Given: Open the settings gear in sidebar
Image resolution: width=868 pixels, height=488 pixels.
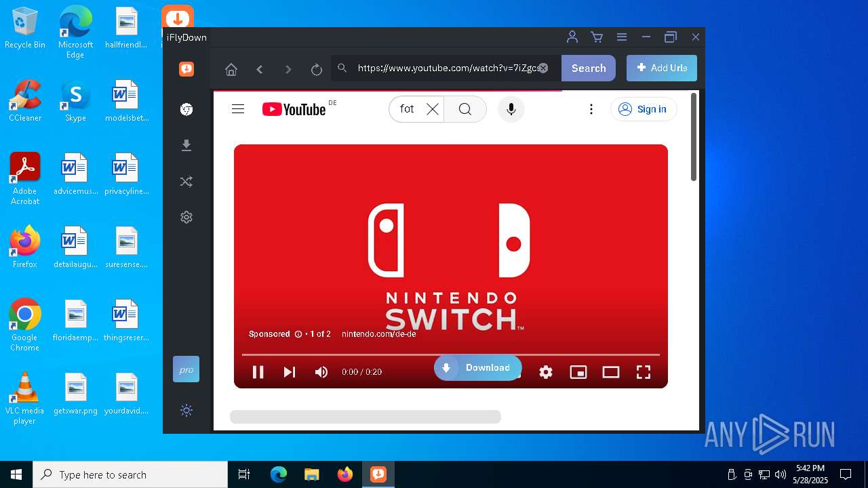Looking at the screenshot, I should point(186,217).
